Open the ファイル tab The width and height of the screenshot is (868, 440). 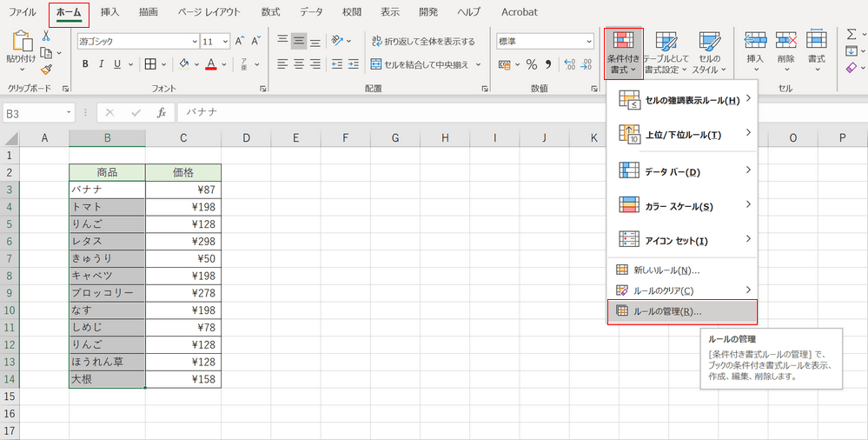click(x=22, y=12)
